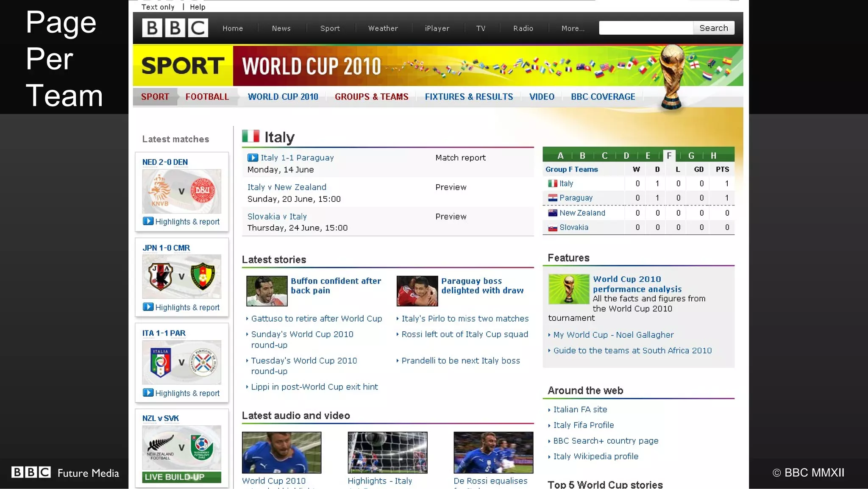Click the Netherlands v Denmark crests image

pyautogui.click(x=181, y=192)
